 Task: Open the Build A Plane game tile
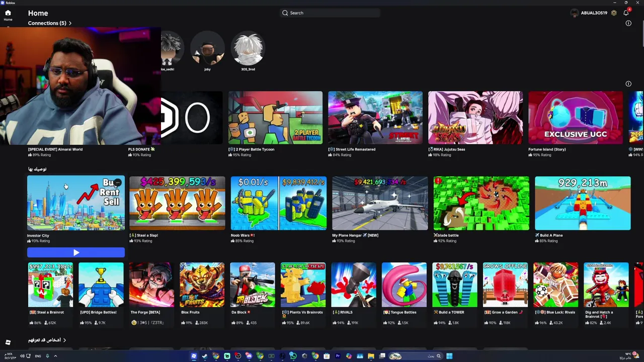point(583,203)
